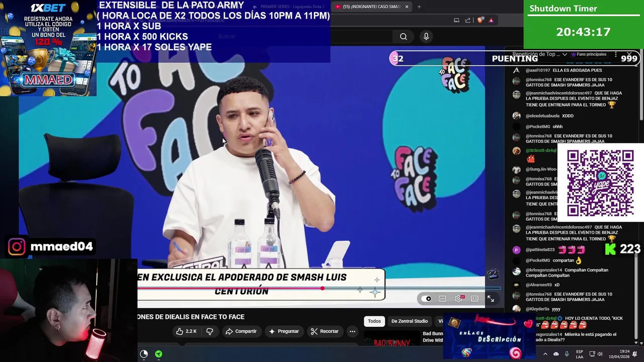Open video player settings gear

click(x=458, y=299)
